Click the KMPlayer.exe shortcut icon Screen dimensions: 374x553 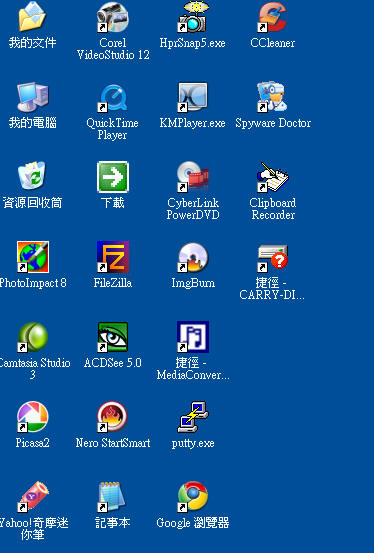193,97
